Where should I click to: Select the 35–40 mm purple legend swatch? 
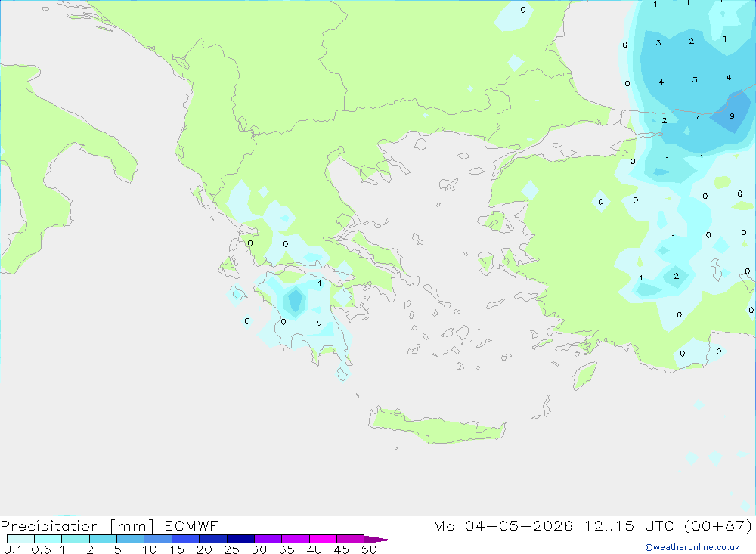296,539
